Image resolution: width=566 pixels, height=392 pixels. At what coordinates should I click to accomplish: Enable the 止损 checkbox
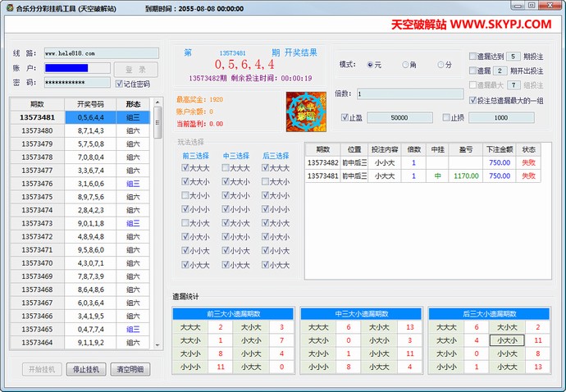point(447,117)
